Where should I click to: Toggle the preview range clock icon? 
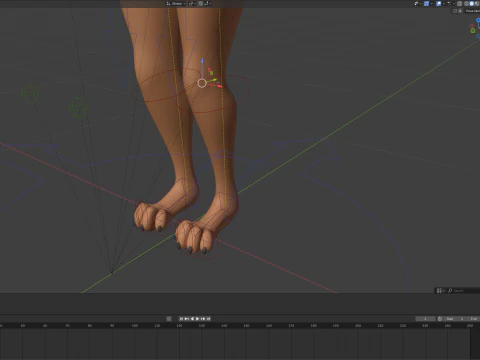(x=440, y=319)
